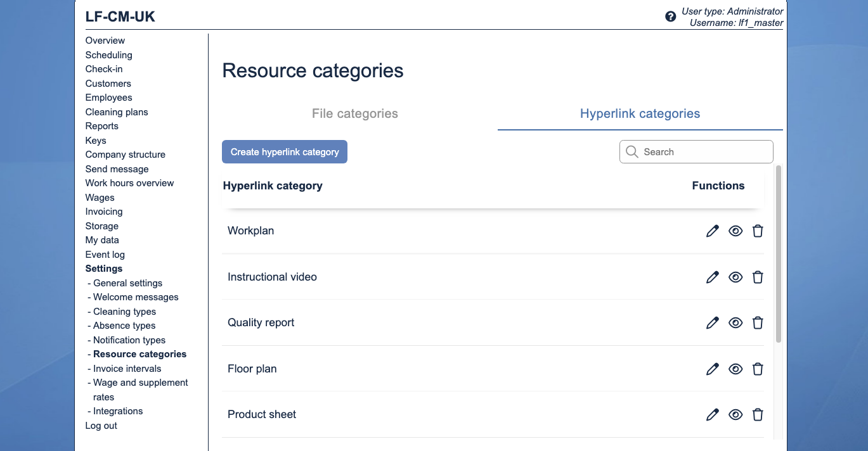
Task: Select the Hyperlink categories tab
Action: [640, 114]
